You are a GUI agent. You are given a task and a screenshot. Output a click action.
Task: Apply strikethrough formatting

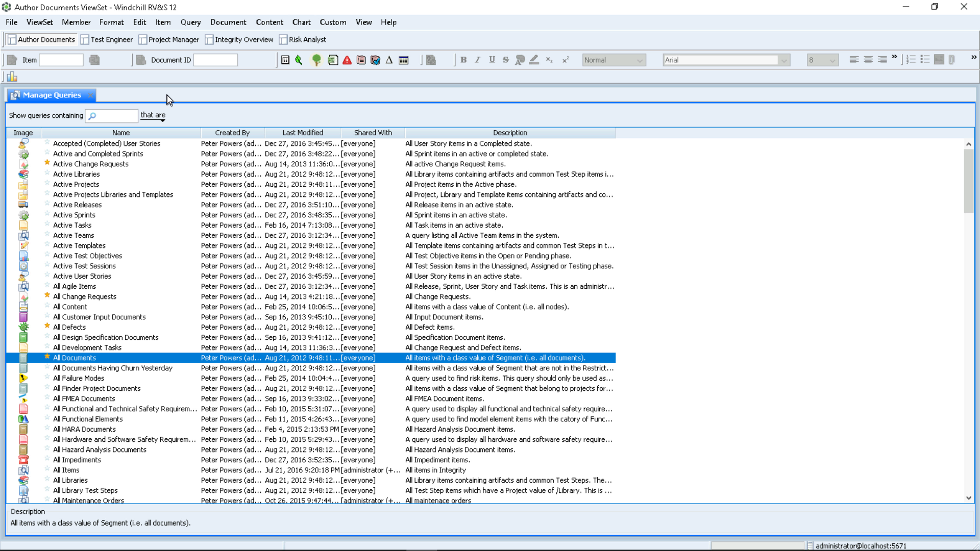pos(506,60)
